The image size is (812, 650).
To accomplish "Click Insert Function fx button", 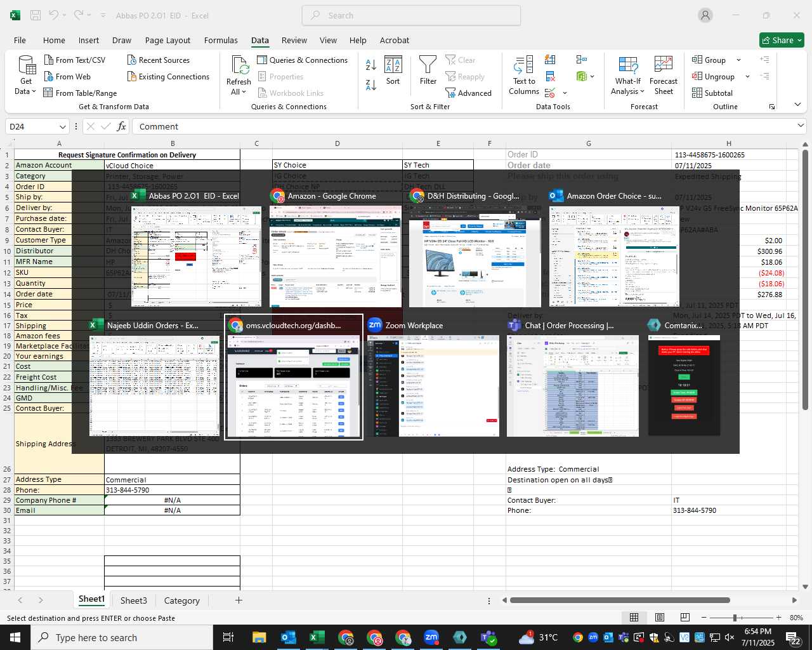I will point(121,126).
